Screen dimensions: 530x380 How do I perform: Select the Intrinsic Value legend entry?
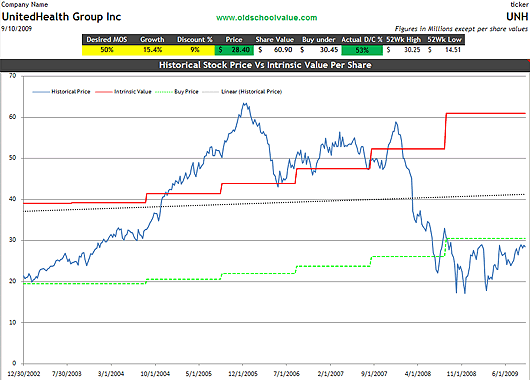coord(123,92)
